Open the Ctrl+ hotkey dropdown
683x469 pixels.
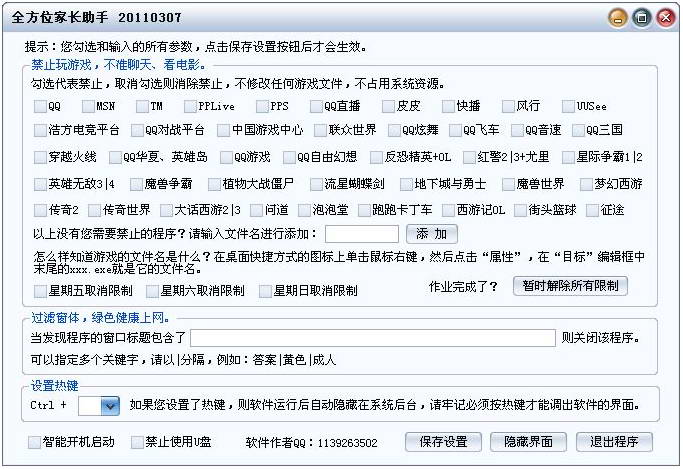[110, 406]
